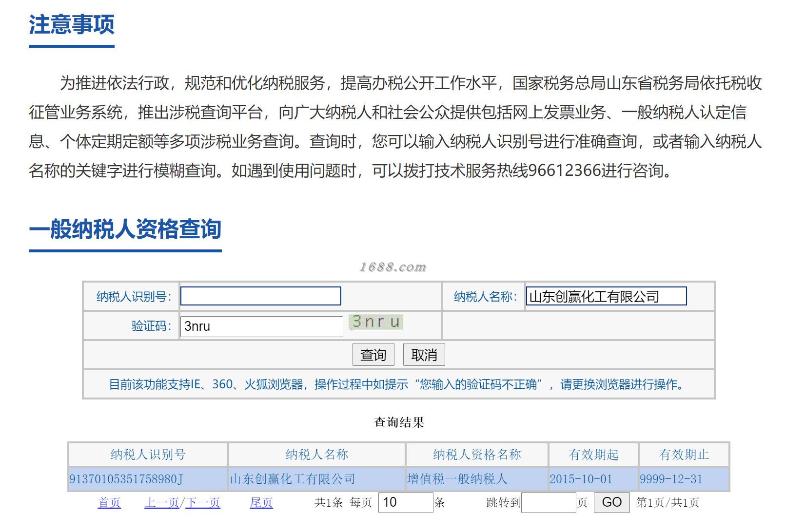Click the 纳税人名称 input field
The height and width of the screenshot is (532, 785).
coord(606,296)
